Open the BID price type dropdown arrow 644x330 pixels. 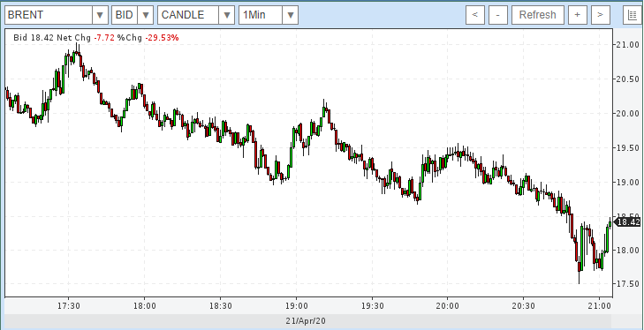[146, 15]
